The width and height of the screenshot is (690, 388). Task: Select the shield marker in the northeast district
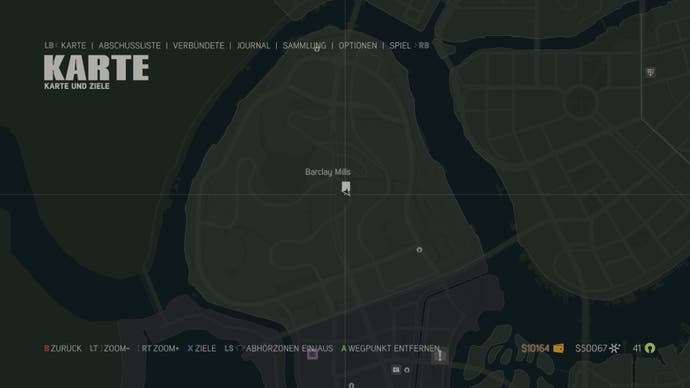click(650, 72)
